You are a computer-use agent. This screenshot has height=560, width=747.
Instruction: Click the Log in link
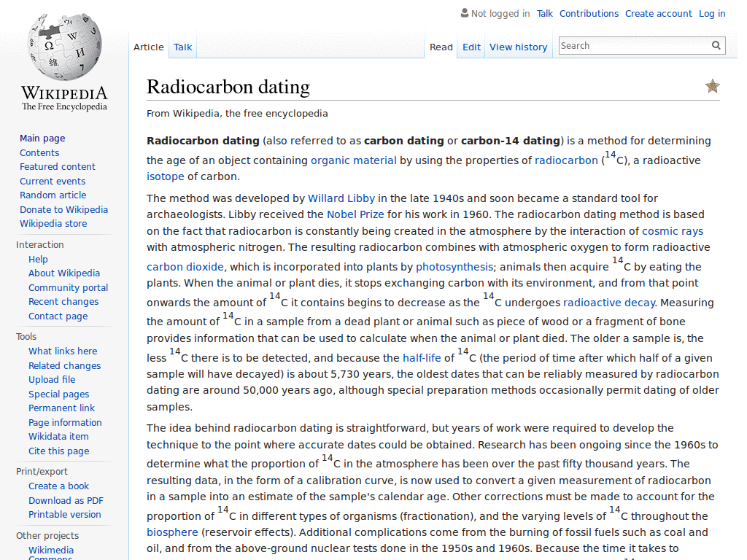[712, 13]
